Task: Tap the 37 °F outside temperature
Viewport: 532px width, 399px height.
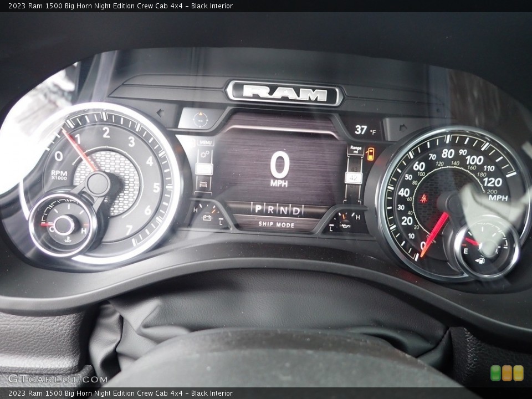Action: point(365,130)
